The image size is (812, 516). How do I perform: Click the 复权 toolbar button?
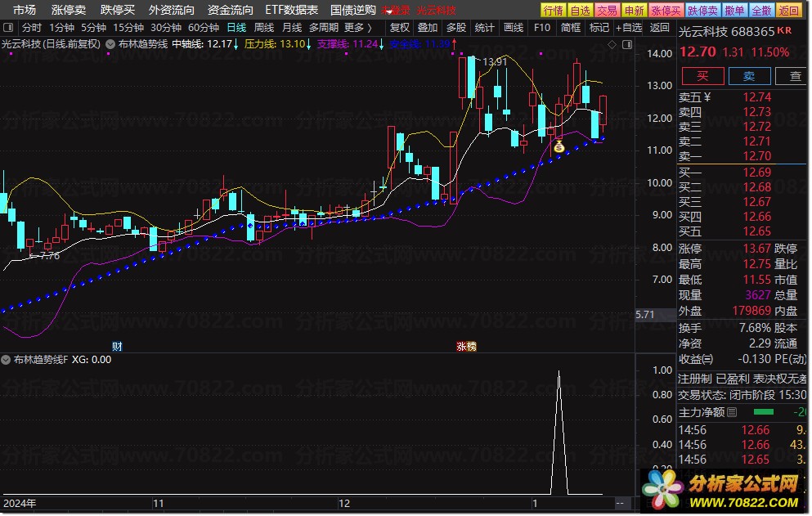coord(399,28)
